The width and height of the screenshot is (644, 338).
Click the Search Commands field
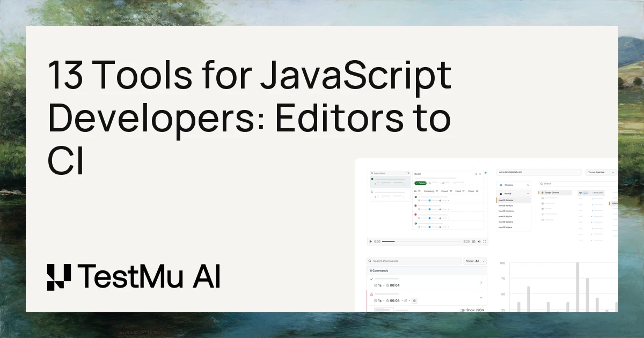point(414,261)
